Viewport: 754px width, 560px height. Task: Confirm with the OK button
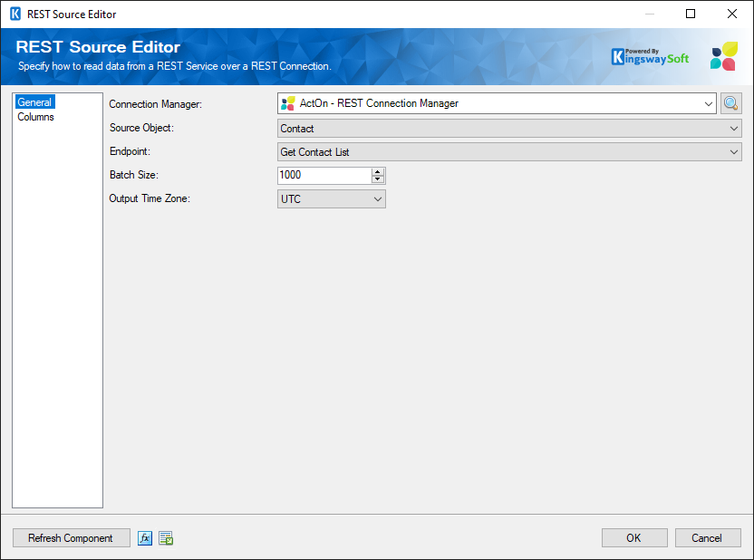pyautogui.click(x=634, y=538)
